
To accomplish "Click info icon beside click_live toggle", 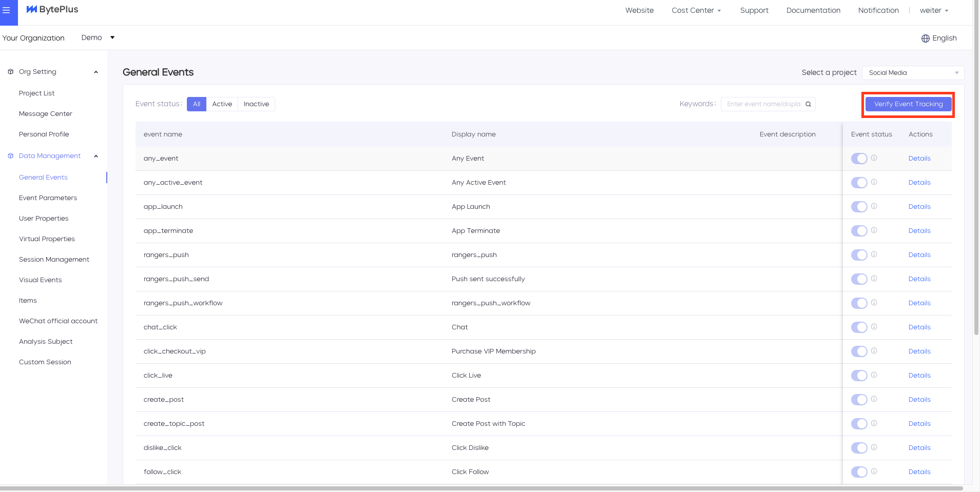I will (874, 375).
